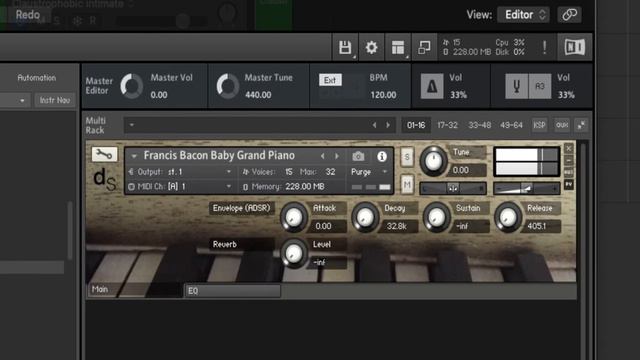The image size is (640, 360).
Task: Open the workspace layout panel icon
Action: coord(398,48)
